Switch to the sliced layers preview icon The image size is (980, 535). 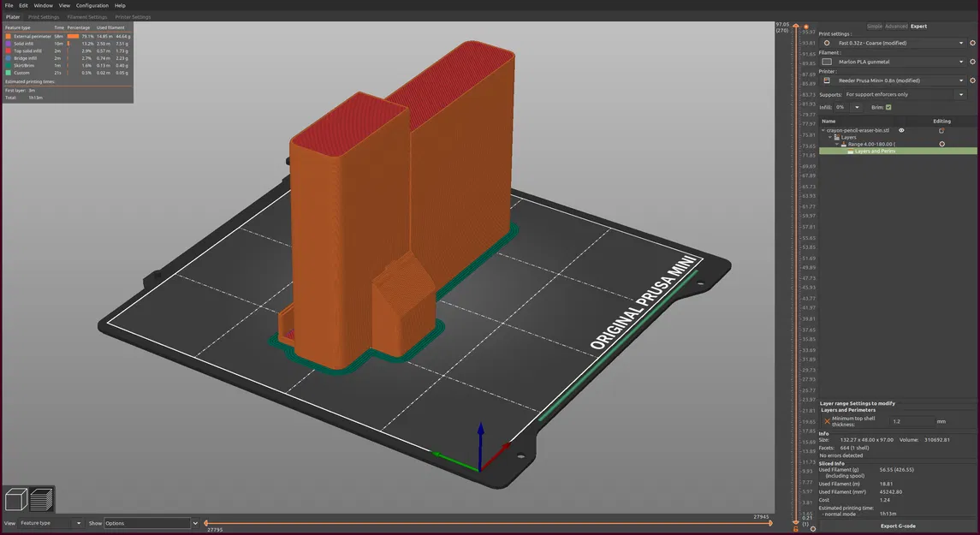pyautogui.click(x=41, y=500)
